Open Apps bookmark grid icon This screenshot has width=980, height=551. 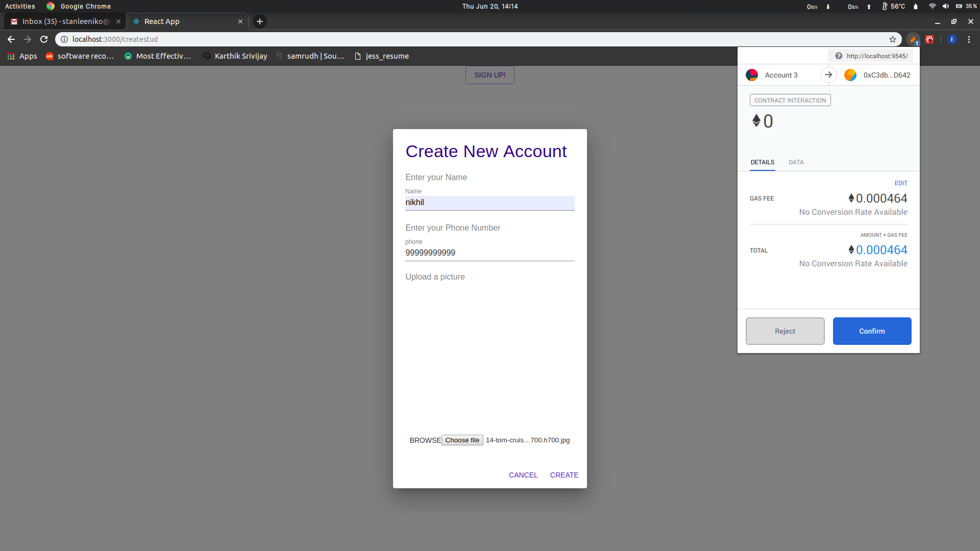11,56
